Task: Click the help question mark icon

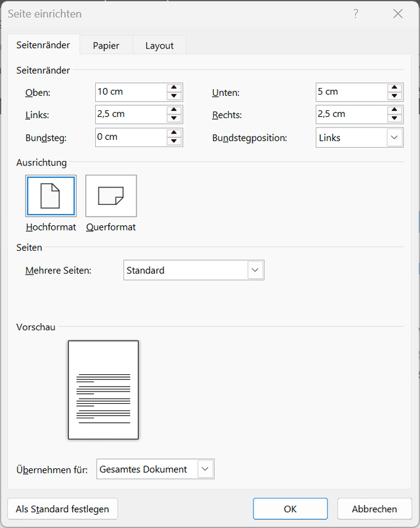Action: [356, 14]
